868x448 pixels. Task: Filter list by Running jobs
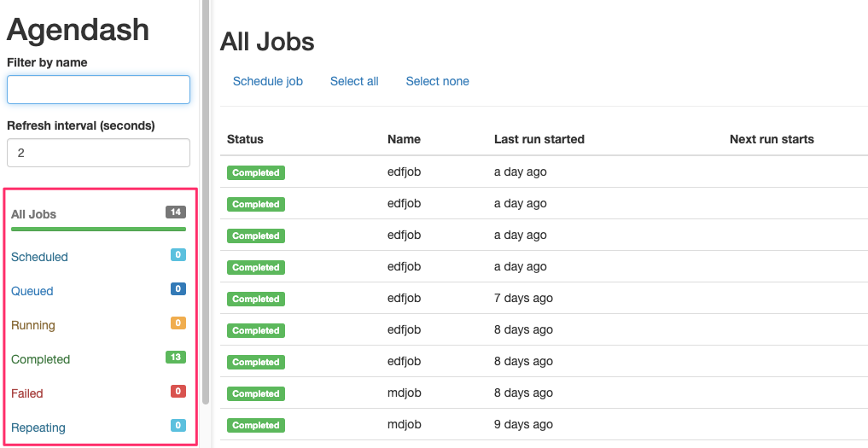pyautogui.click(x=33, y=325)
